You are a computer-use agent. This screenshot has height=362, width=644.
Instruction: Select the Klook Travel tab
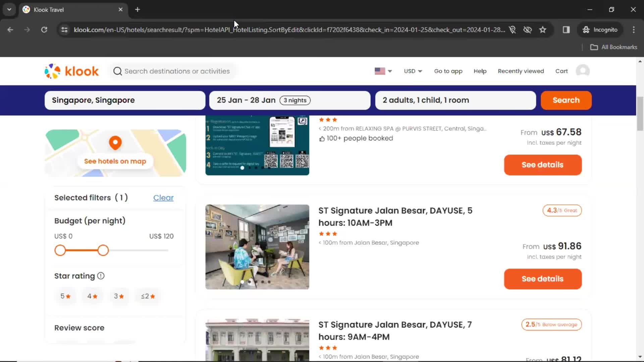(x=73, y=10)
